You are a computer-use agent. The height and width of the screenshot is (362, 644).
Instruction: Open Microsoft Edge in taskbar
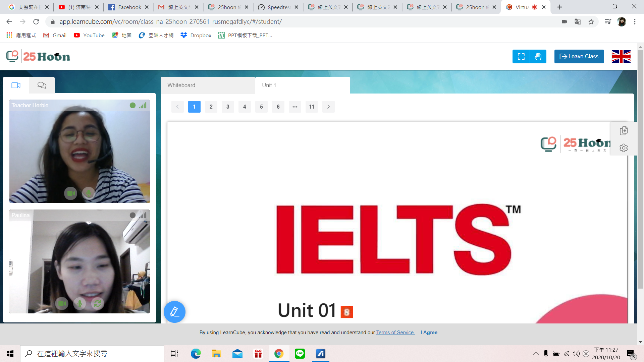coord(196,354)
